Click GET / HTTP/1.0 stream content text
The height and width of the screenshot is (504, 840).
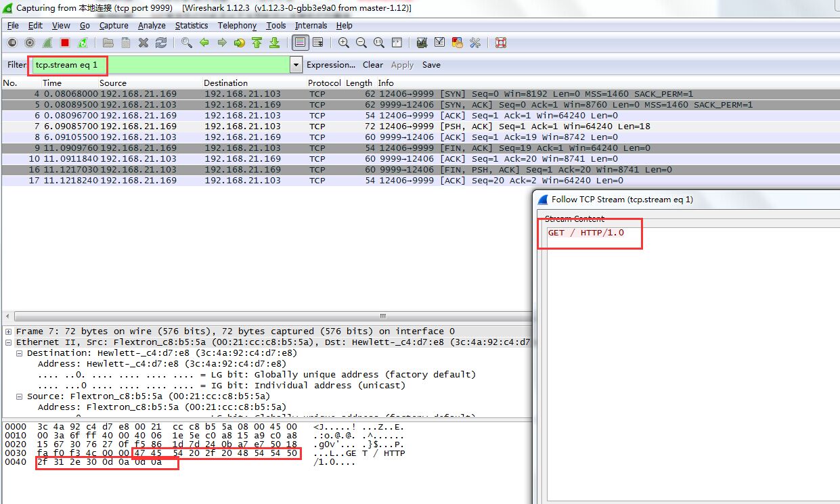586,233
